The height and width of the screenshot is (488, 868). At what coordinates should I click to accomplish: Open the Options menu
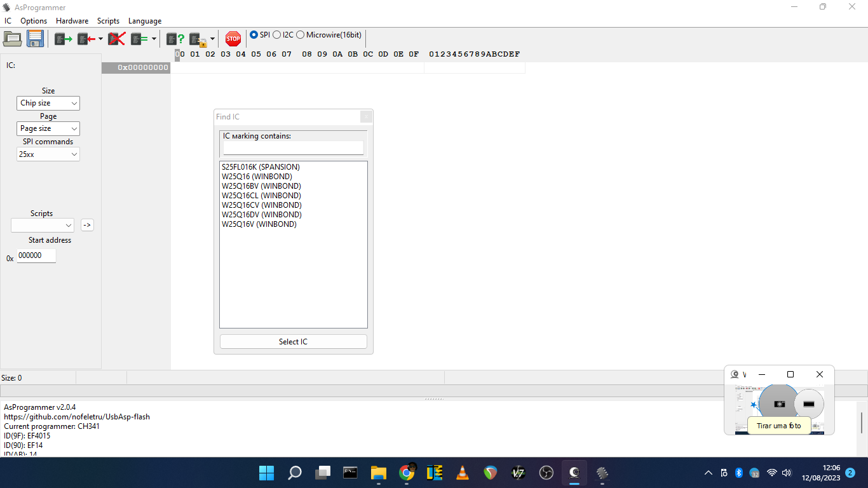pos(34,21)
